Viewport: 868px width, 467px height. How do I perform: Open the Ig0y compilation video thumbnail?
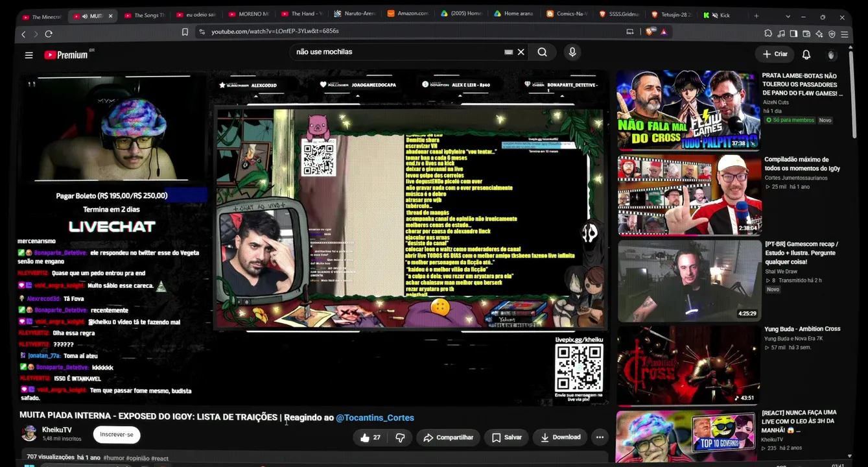[x=689, y=195]
